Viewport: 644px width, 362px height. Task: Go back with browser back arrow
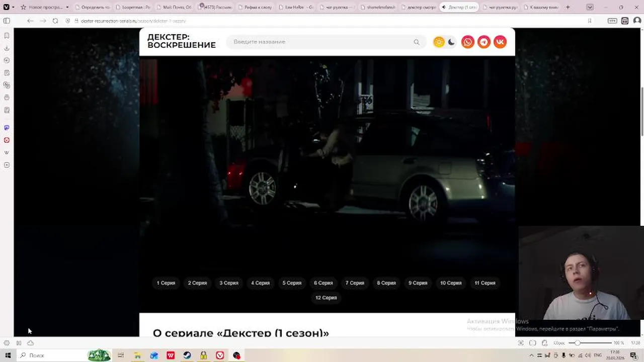point(30,21)
